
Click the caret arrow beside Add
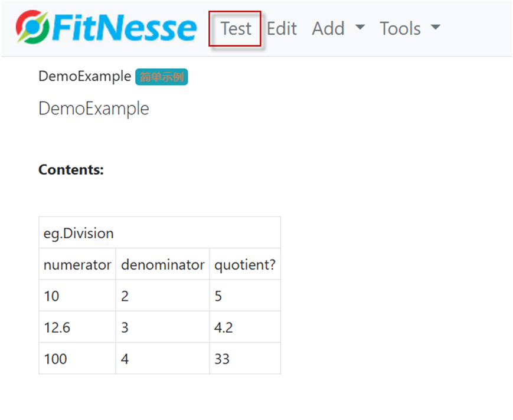pyautogui.click(x=360, y=28)
